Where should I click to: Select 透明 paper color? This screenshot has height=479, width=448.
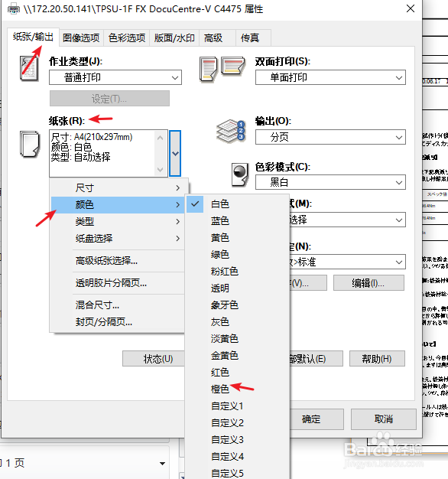click(238, 288)
